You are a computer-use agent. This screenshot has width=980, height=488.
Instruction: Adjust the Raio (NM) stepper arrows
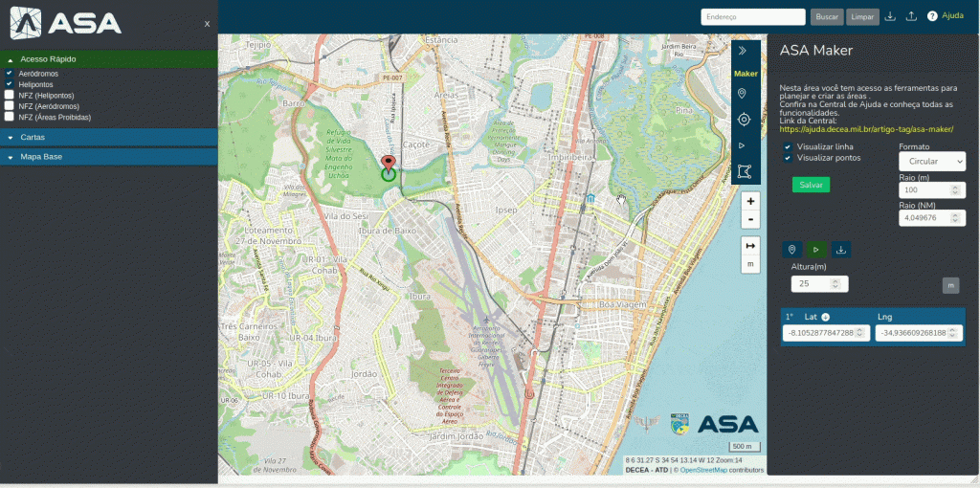click(955, 218)
